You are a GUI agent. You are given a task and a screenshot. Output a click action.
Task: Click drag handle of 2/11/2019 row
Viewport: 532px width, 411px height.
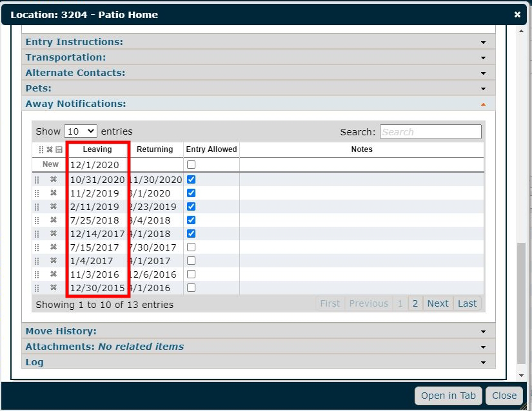click(x=37, y=207)
